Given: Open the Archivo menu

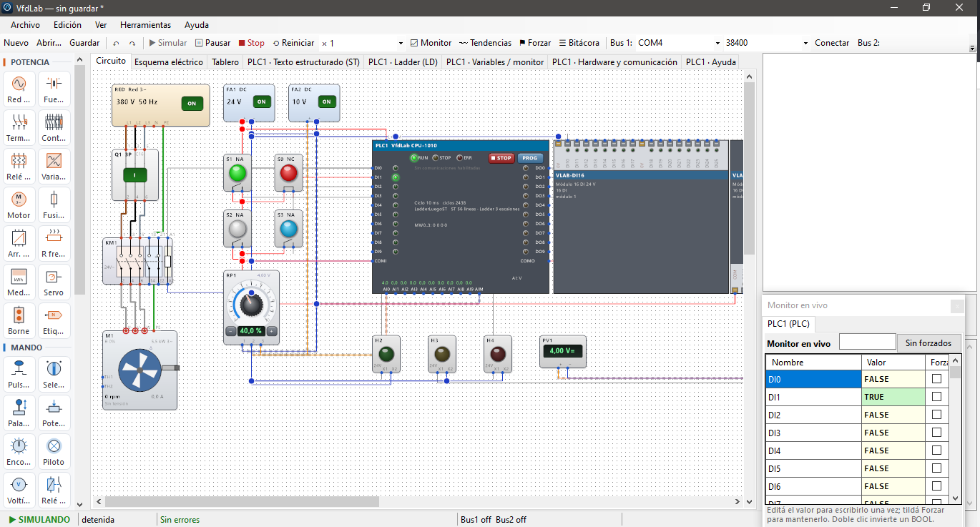Looking at the screenshot, I should tap(25, 24).
